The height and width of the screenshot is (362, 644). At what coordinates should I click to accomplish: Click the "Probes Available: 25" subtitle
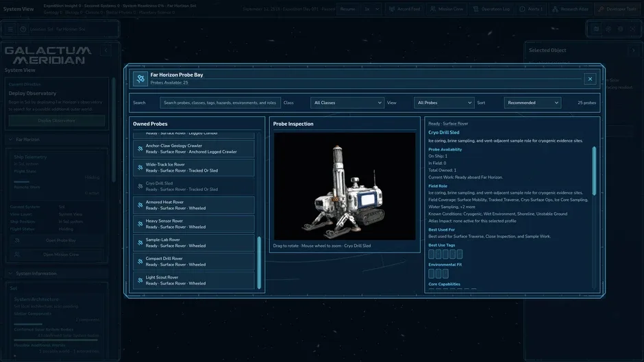[169, 83]
